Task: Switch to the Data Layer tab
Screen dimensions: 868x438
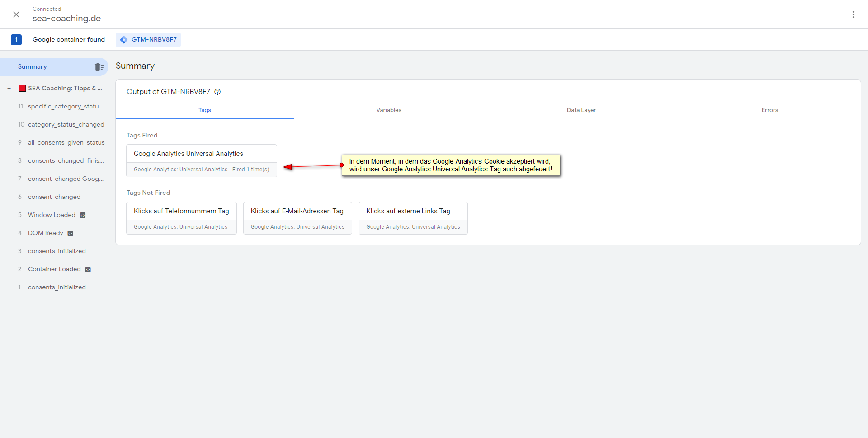Action: pyautogui.click(x=581, y=110)
